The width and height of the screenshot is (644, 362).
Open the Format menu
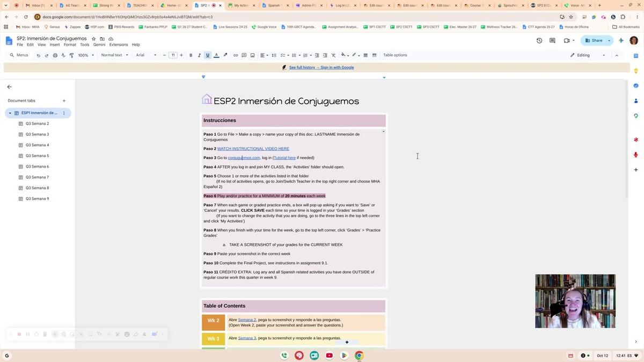tap(70, 45)
